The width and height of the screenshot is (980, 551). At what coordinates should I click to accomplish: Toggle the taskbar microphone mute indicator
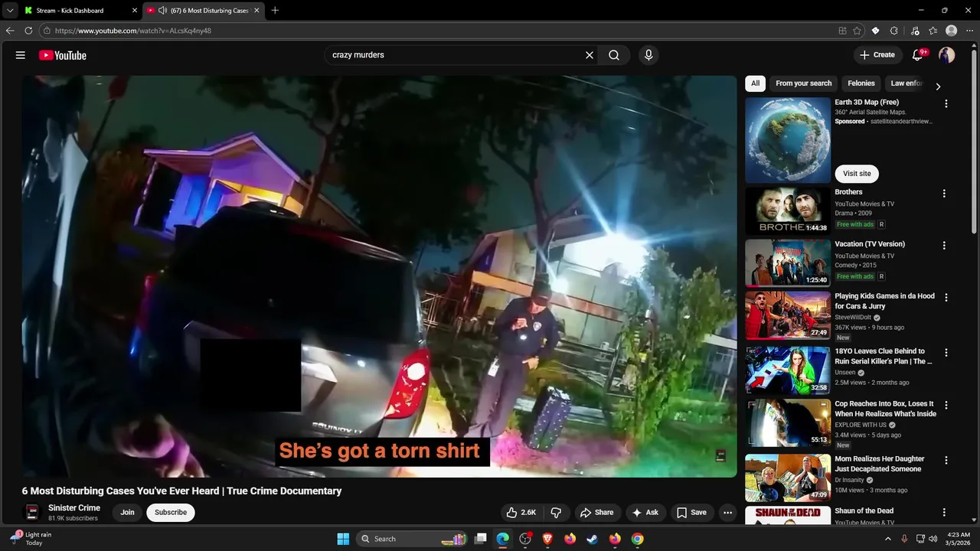[x=904, y=539]
